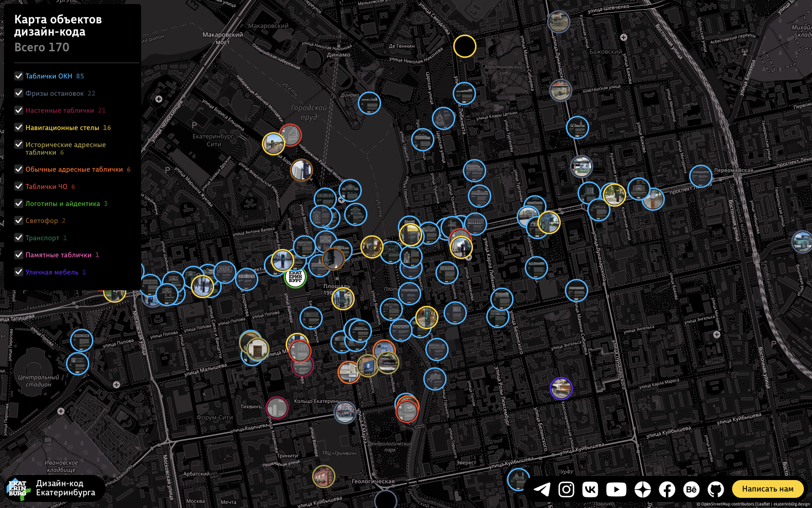The width and height of the screenshot is (812, 508).
Task: Select the black marker near Харитоновский сад
Action: pos(465,45)
